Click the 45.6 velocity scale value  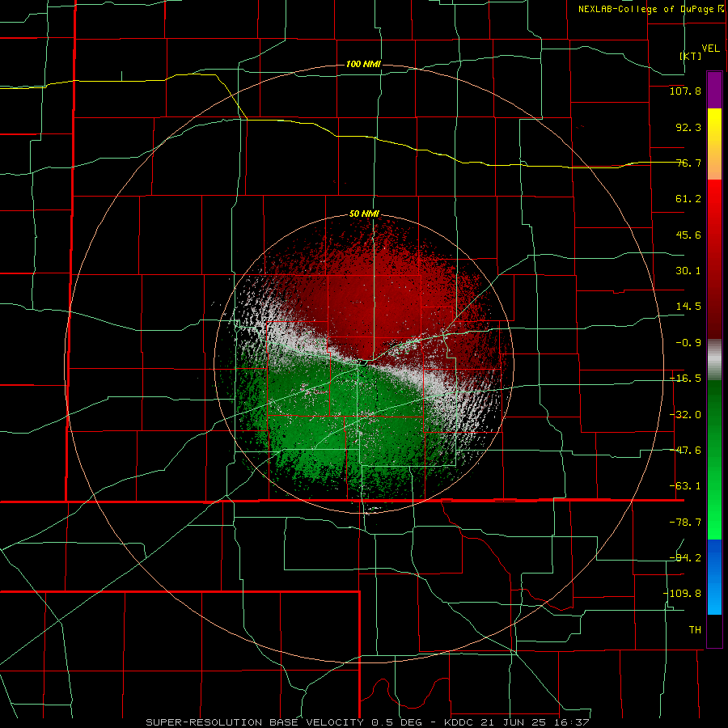688,235
